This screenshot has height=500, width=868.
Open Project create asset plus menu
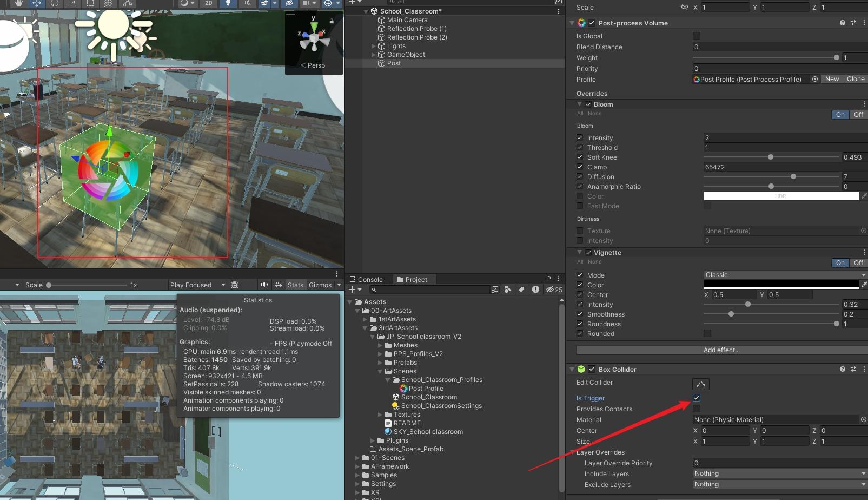click(x=354, y=290)
